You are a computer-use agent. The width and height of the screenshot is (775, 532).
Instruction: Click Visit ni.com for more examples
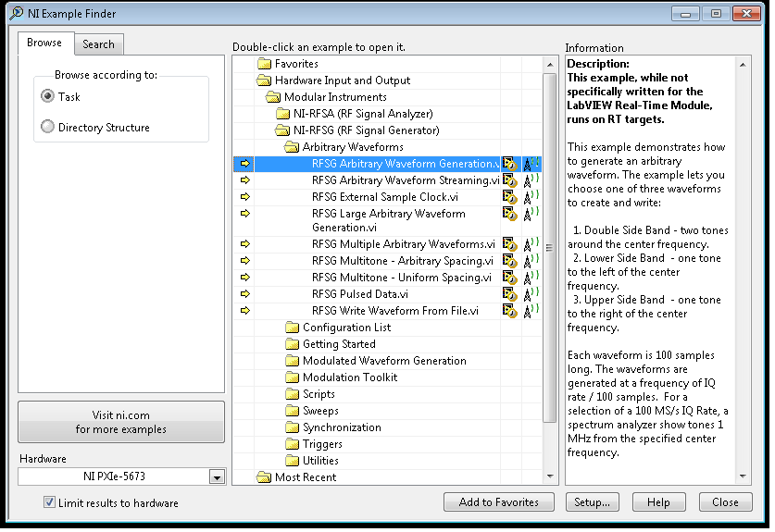pos(121,422)
